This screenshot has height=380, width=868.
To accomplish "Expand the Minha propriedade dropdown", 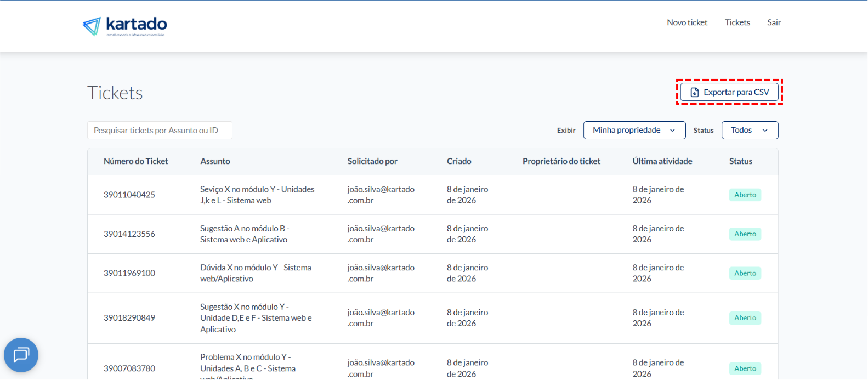I will pos(634,130).
